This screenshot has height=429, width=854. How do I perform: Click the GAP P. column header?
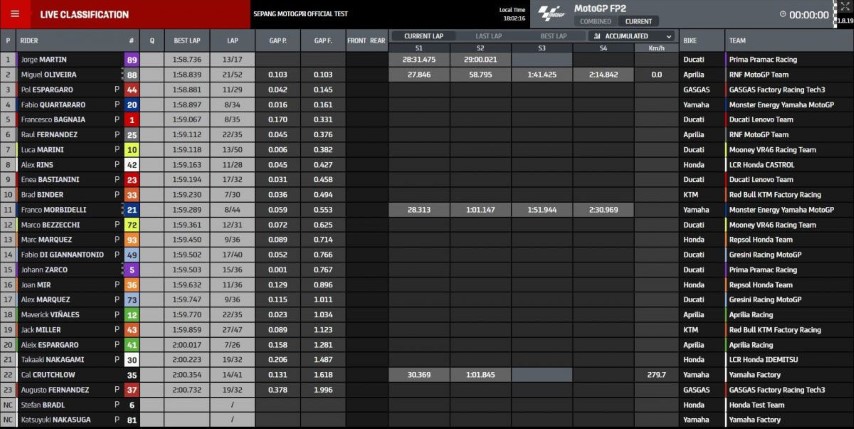click(278, 40)
